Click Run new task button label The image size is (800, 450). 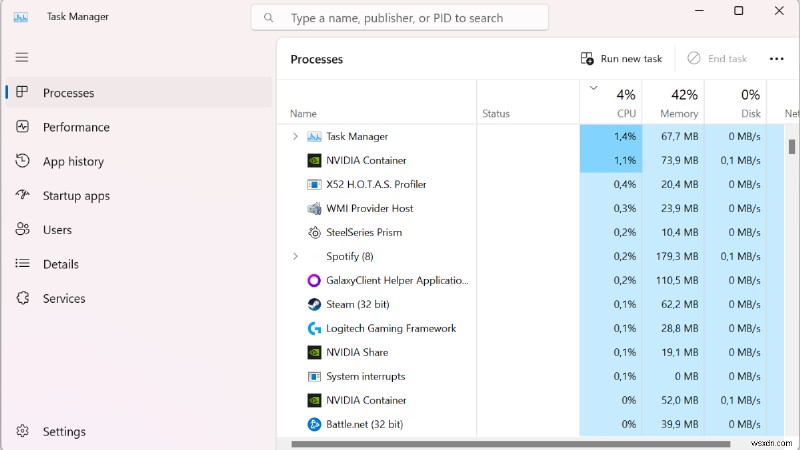(x=631, y=59)
